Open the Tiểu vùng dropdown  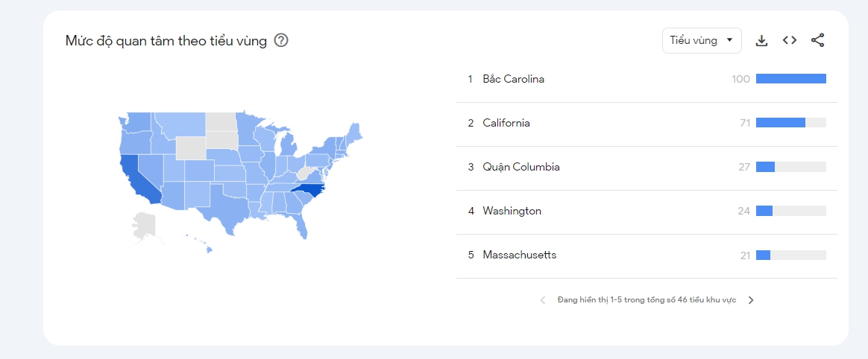(x=701, y=40)
